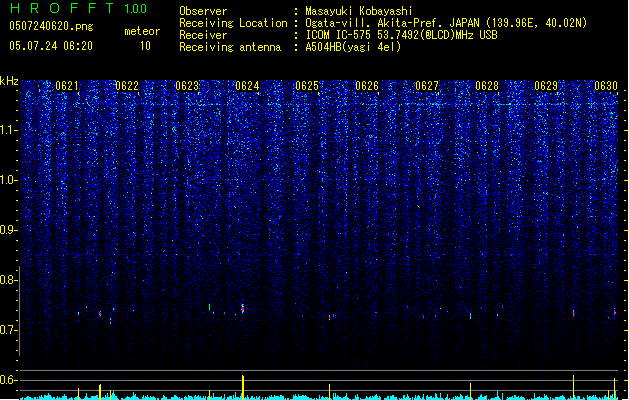Click the HROFFT 1.0.0 title text

[x=78, y=8]
